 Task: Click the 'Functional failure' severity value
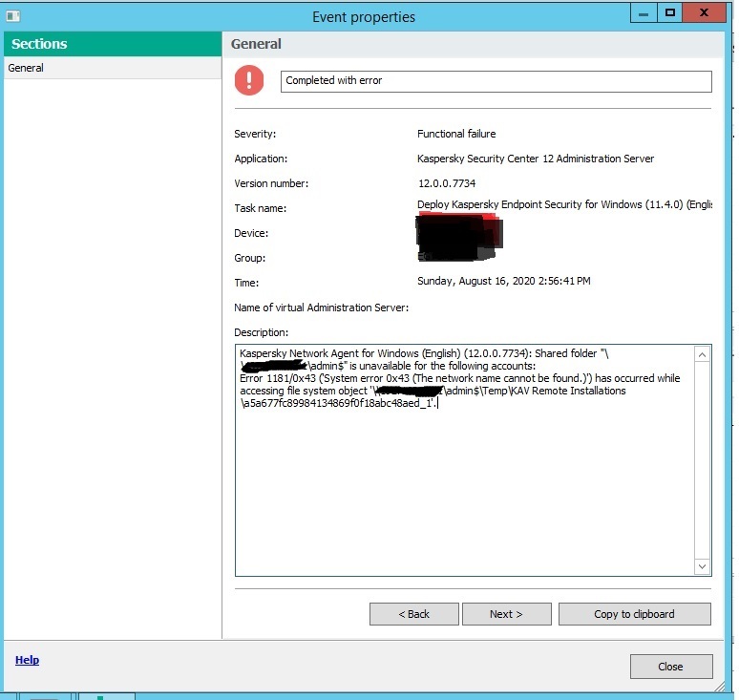pyautogui.click(x=456, y=134)
